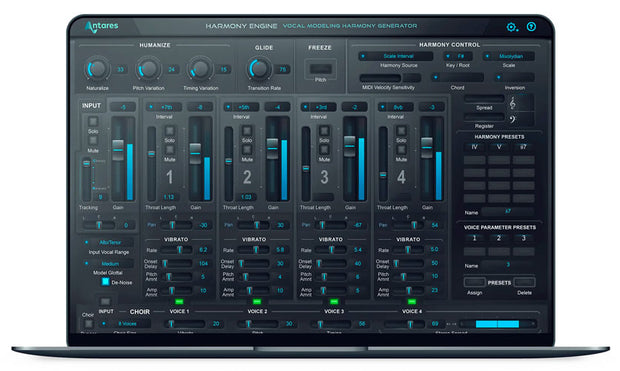Image resolution: width=620 pixels, height=371 pixels.
Task: Click voice 3 Pan slider
Action: click(x=331, y=225)
